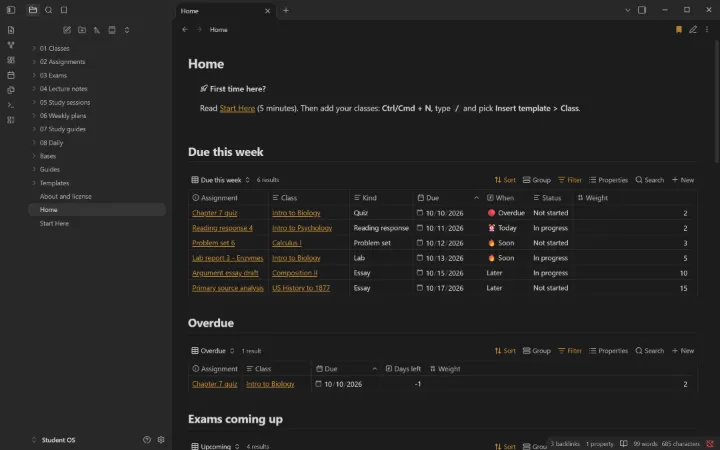Viewport: 720px width, 450px height.
Task: Click the 1 property status item
Action: (600, 444)
